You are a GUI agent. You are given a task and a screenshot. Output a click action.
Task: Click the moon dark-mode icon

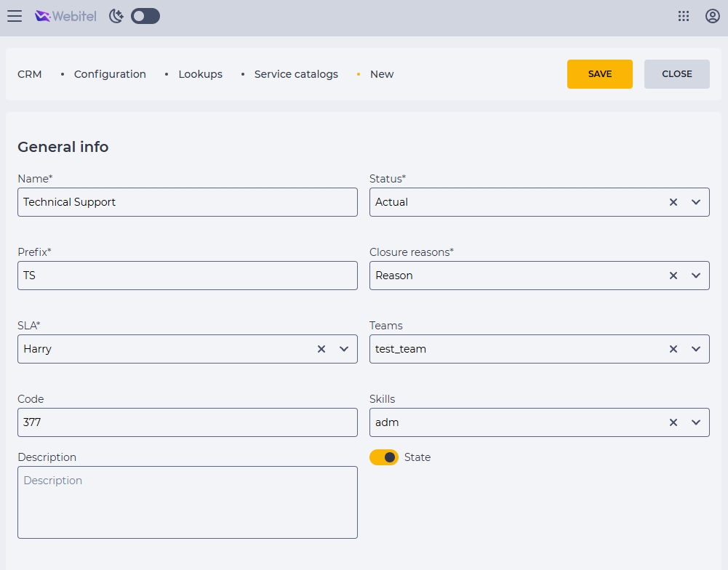pyautogui.click(x=116, y=16)
